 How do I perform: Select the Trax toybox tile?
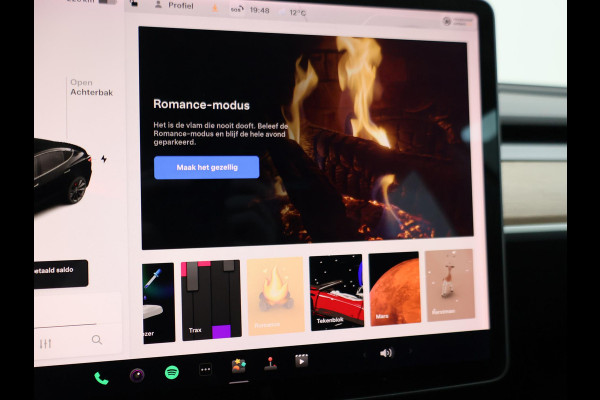point(211,300)
